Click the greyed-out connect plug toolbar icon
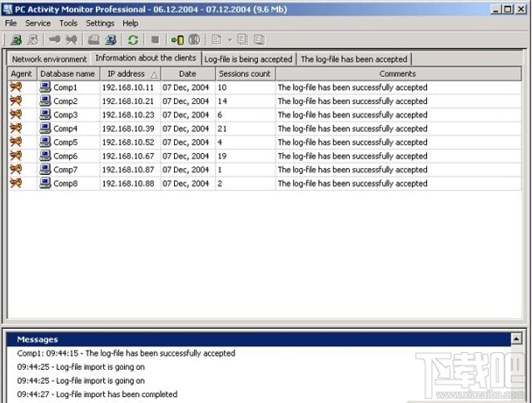532x403 pixels. [55, 40]
